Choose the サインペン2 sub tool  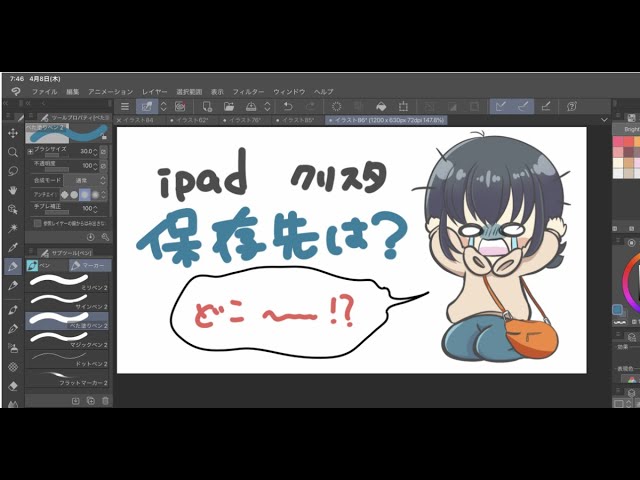click(67, 301)
